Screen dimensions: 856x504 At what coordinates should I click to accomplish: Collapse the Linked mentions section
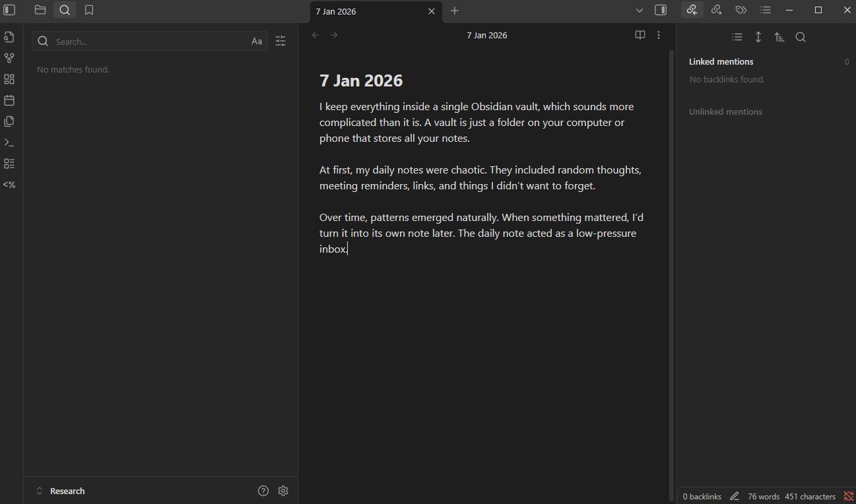(721, 61)
